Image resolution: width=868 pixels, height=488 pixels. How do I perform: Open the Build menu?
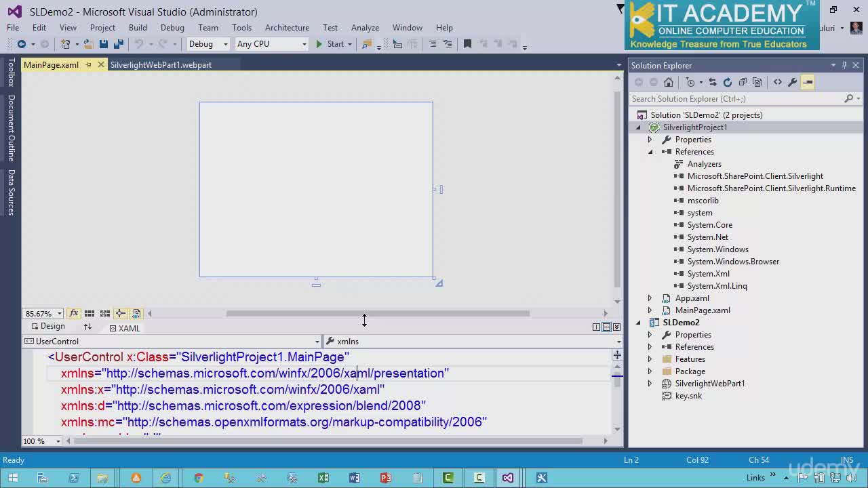point(138,28)
